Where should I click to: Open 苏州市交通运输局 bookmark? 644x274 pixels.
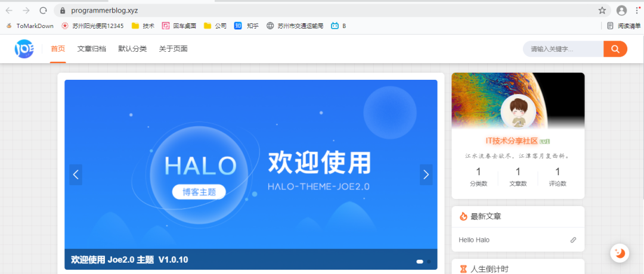coord(295,26)
